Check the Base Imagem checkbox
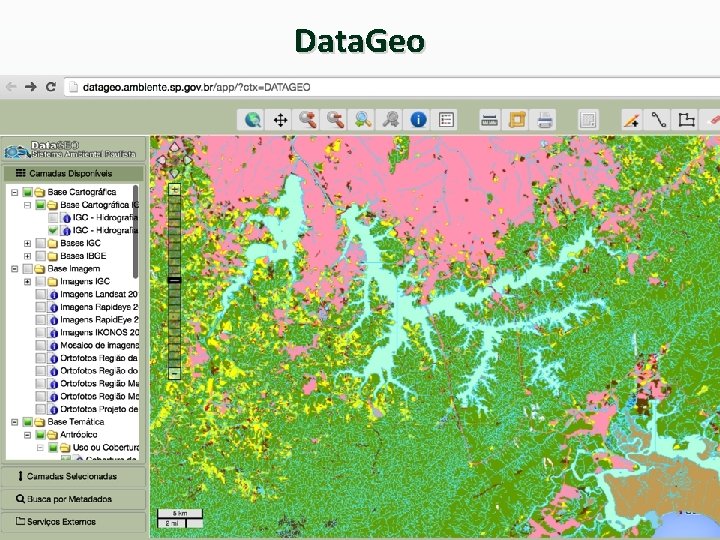This screenshot has height=540, width=720. click(28, 269)
